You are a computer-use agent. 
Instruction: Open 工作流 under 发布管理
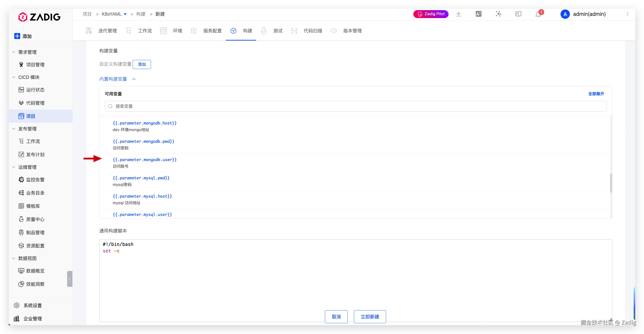click(x=33, y=141)
